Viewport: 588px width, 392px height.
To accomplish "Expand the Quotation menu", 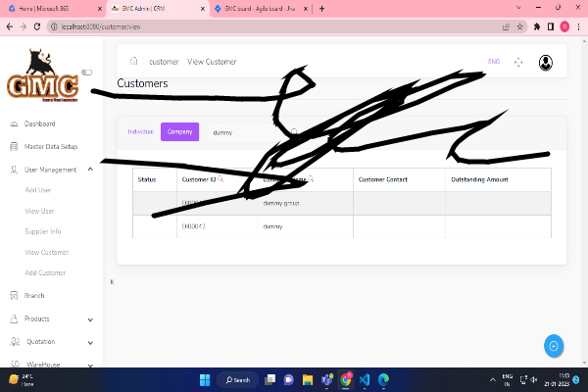I will 90,342.
